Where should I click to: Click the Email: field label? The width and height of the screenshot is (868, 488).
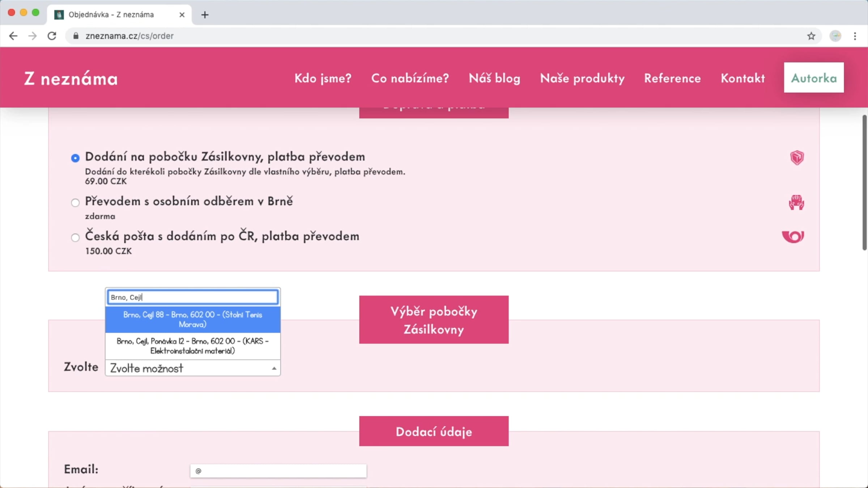click(81, 469)
